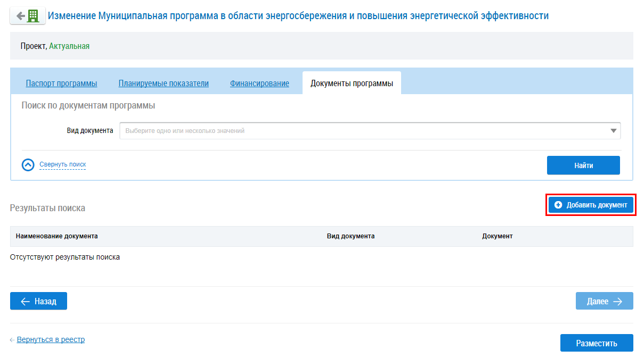Follow the Вернуться в реестр link
The width and height of the screenshot is (644, 358).
(x=51, y=339)
